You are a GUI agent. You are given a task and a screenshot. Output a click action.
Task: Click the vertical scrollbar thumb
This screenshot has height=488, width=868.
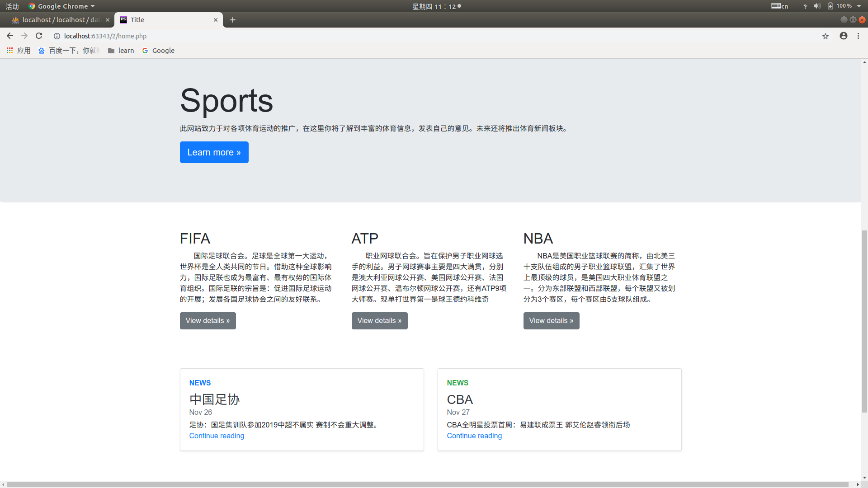pyautogui.click(x=864, y=321)
